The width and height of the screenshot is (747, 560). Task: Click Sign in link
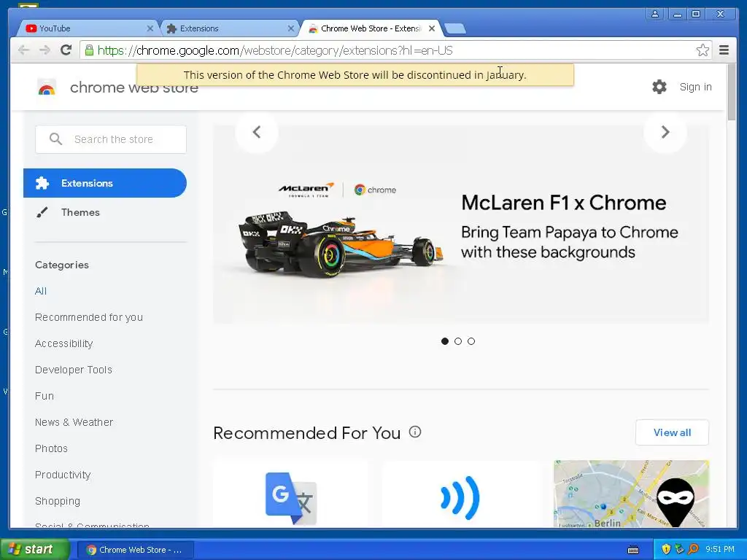tap(695, 87)
